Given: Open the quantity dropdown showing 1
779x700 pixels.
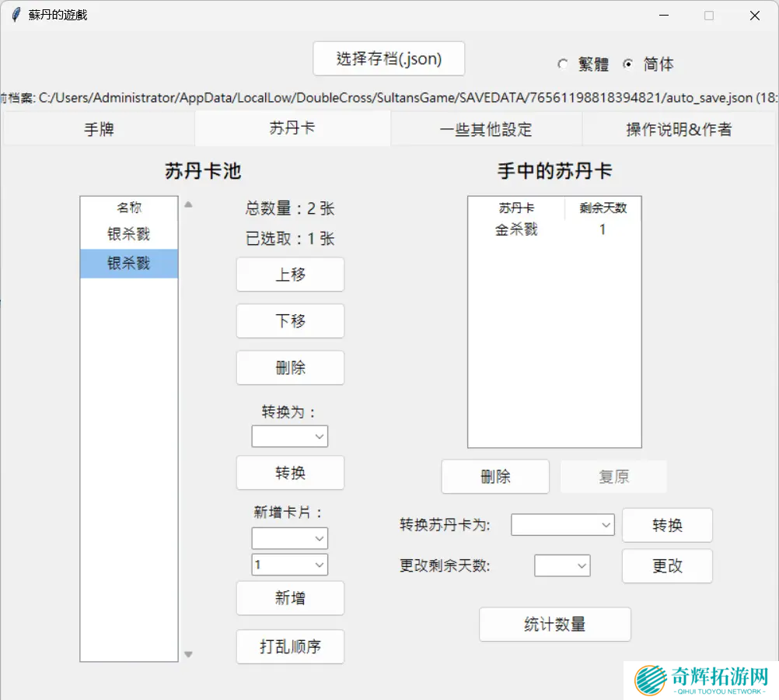Looking at the screenshot, I should [x=290, y=565].
